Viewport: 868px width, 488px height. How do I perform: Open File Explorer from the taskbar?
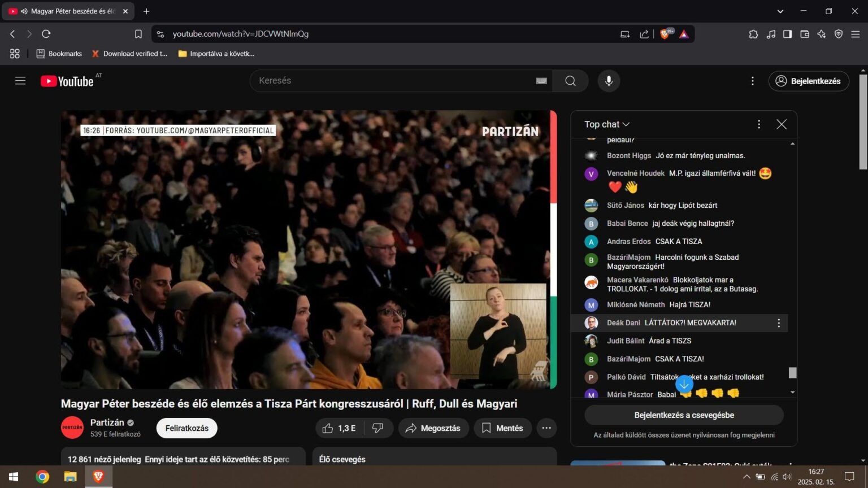pyautogui.click(x=70, y=477)
